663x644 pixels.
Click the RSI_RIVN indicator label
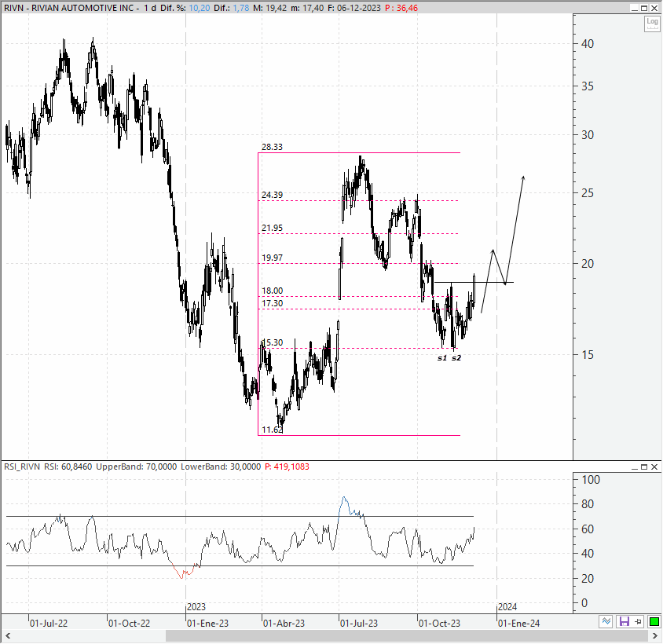coord(21,467)
